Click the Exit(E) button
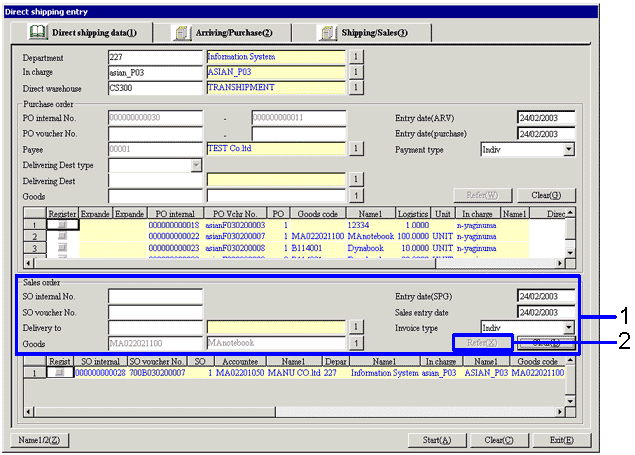635x455 pixels. click(562, 440)
